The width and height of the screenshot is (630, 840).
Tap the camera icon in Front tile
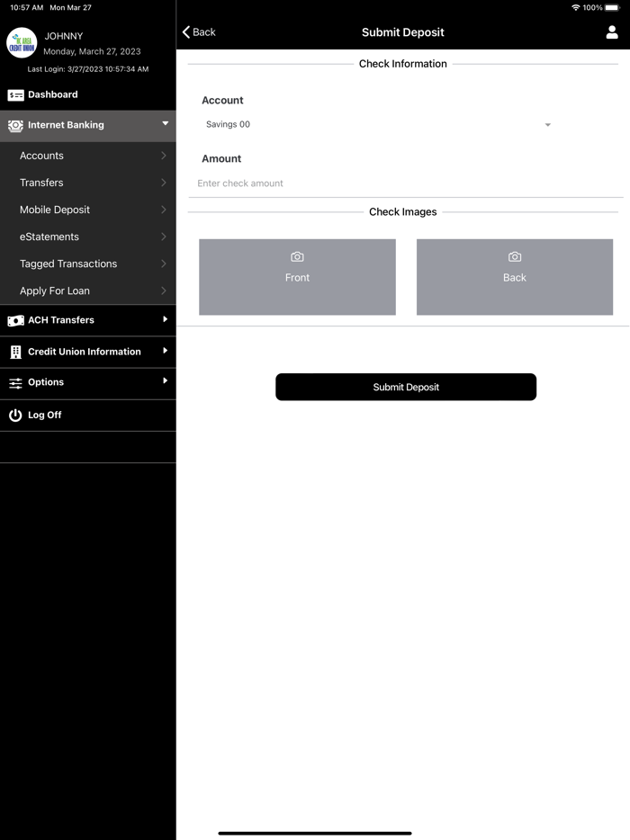coord(297,257)
